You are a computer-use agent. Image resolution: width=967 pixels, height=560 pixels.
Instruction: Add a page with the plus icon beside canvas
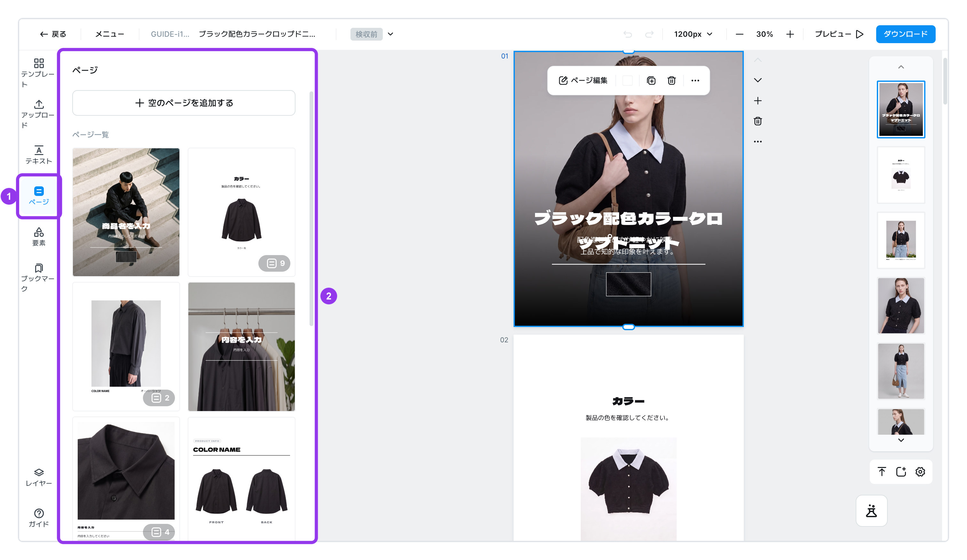[758, 101]
